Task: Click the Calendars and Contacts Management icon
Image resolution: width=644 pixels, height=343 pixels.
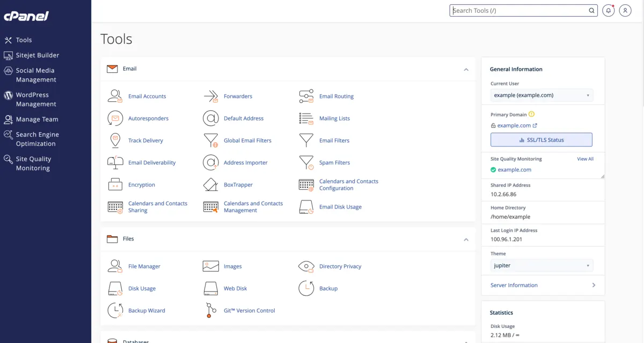Action: click(x=211, y=207)
